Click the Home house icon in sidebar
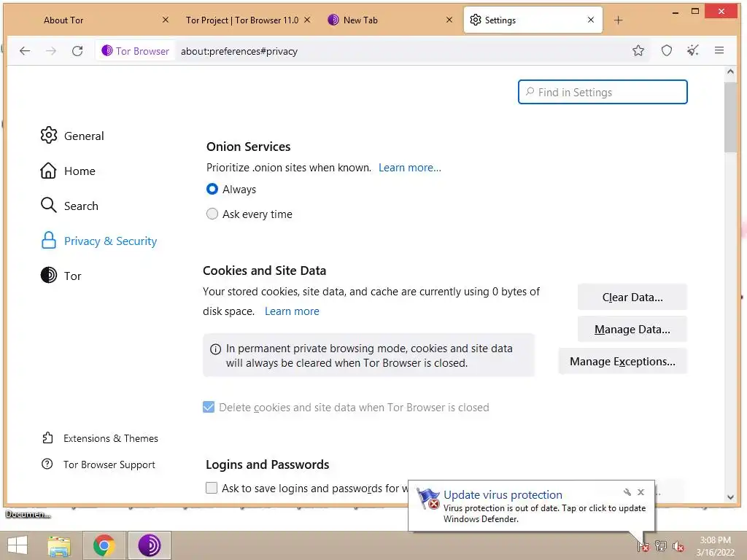Image resolution: width=747 pixels, height=560 pixels. (49, 171)
